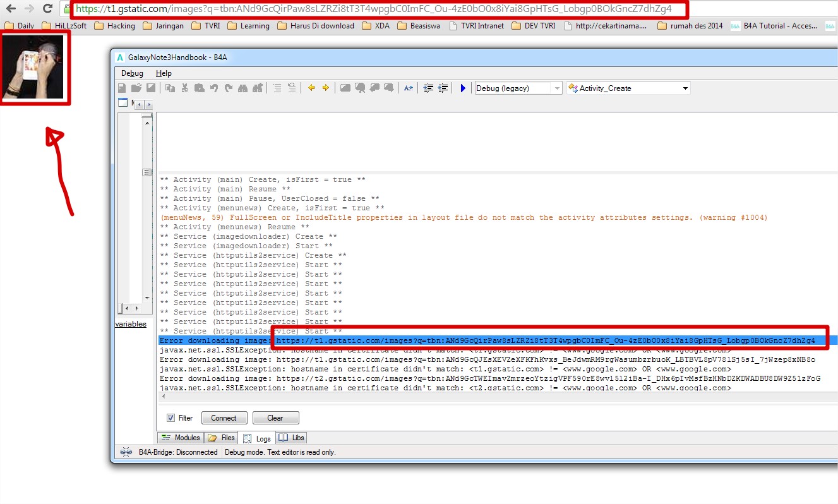
Task: Click the B4A-Bridge status icon
Action: [126, 452]
